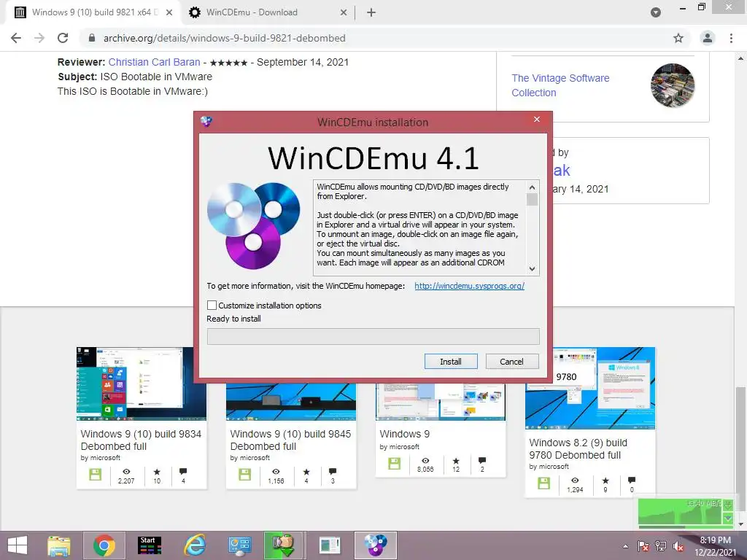Open Google Chrome from the taskbar
This screenshot has width=747, height=560.
104,545
